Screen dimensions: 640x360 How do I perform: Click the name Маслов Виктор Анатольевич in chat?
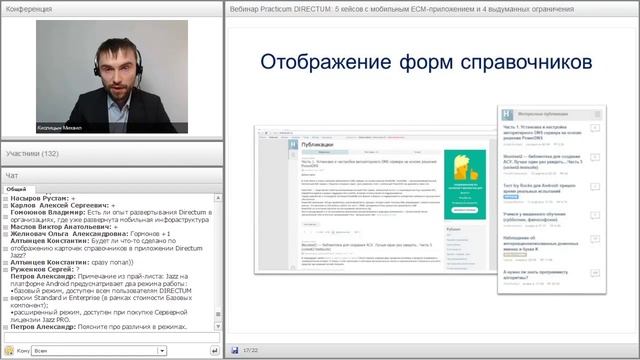click(x=60, y=227)
